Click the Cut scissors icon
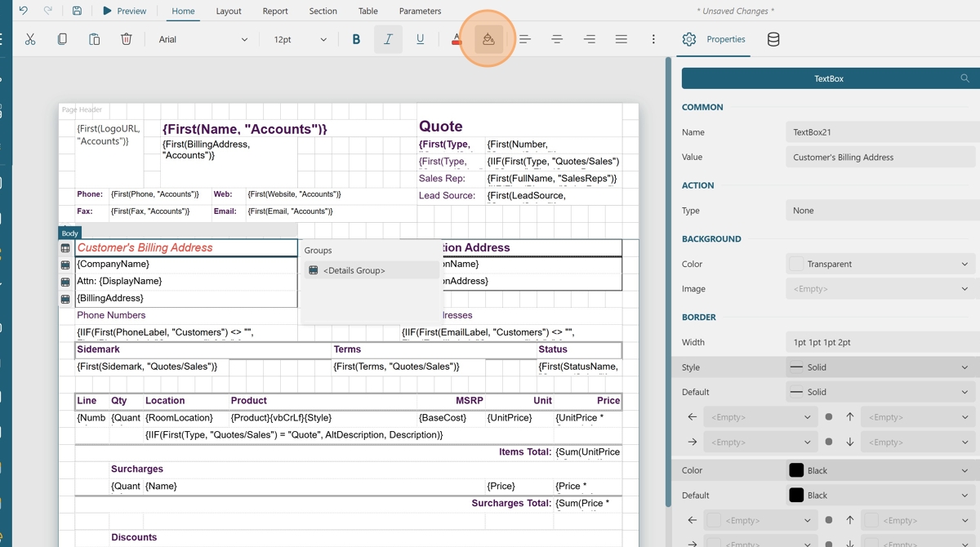 (30, 39)
